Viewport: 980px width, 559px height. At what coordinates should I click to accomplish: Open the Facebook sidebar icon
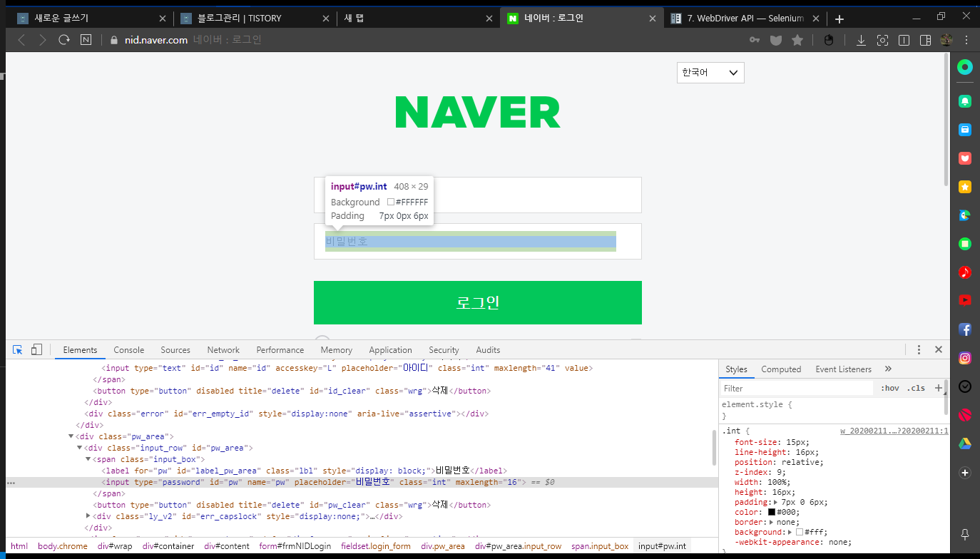click(965, 329)
